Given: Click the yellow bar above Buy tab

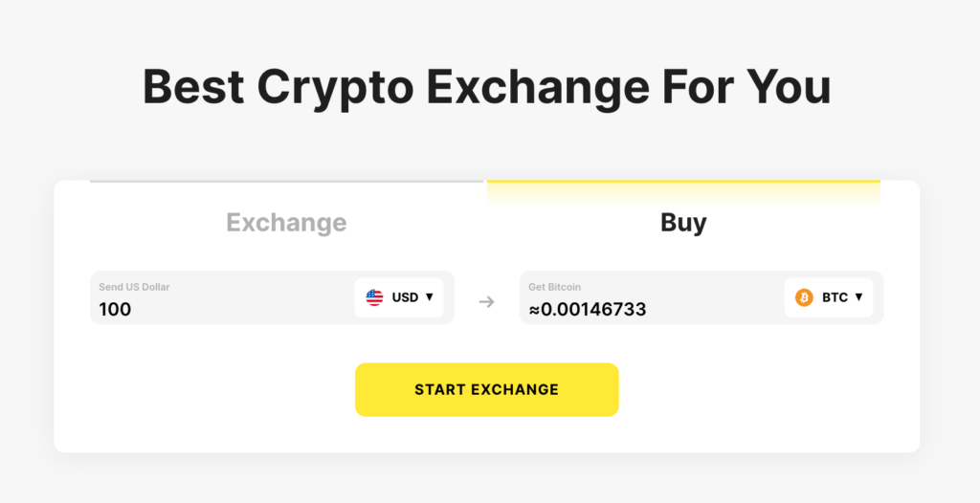Looking at the screenshot, I should (683, 182).
